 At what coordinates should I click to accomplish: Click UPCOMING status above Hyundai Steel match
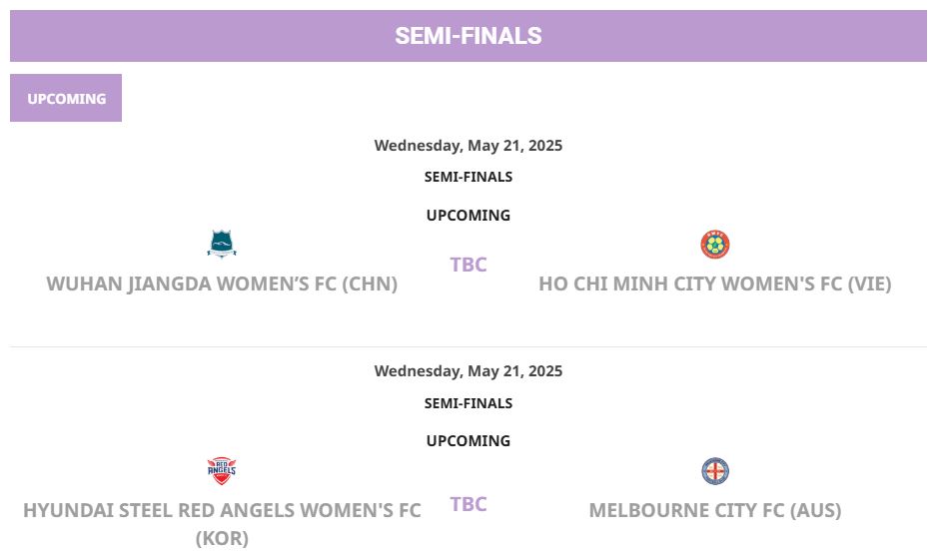469,441
